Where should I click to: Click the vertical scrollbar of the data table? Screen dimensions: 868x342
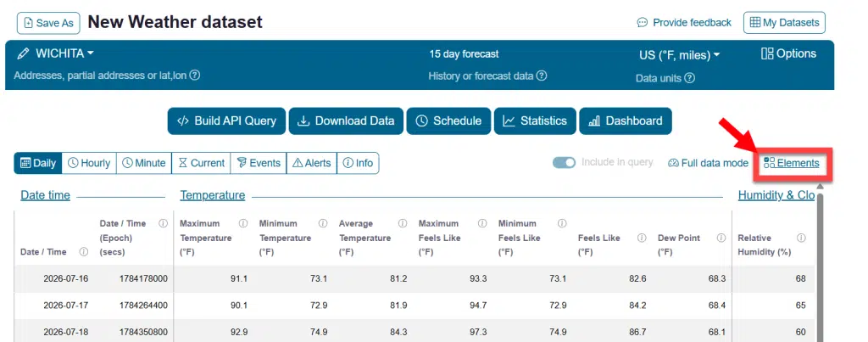point(821,266)
